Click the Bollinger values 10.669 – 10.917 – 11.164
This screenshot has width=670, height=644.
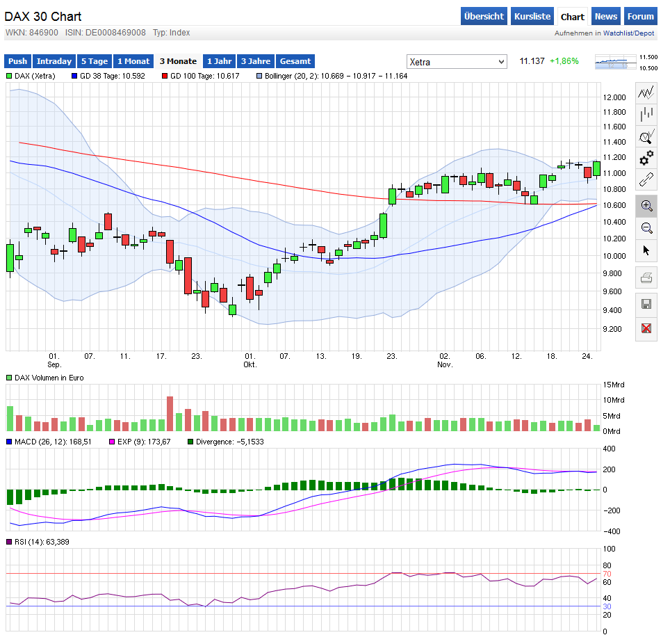pyautogui.click(x=364, y=76)
